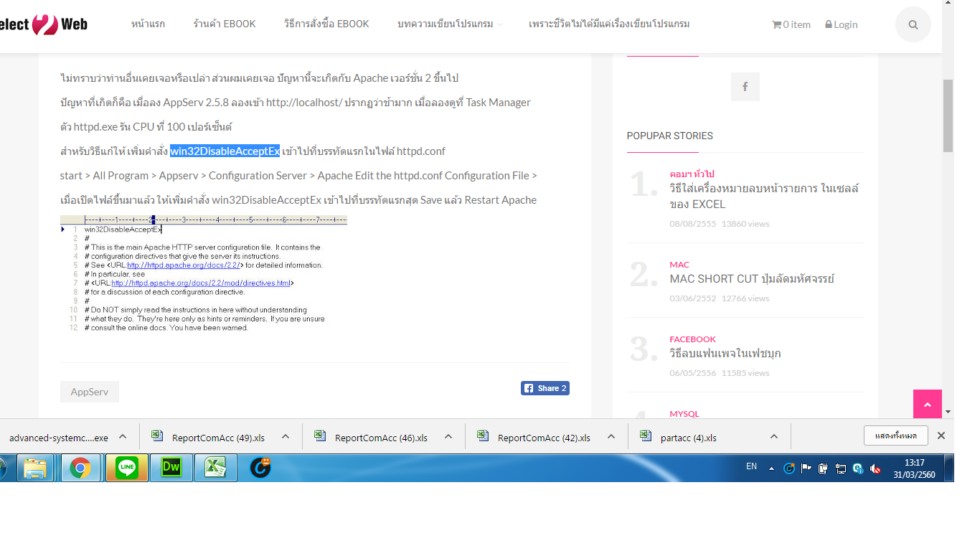
Task: Open Windows Explorer from taskbar
Action: coord(35,468)
